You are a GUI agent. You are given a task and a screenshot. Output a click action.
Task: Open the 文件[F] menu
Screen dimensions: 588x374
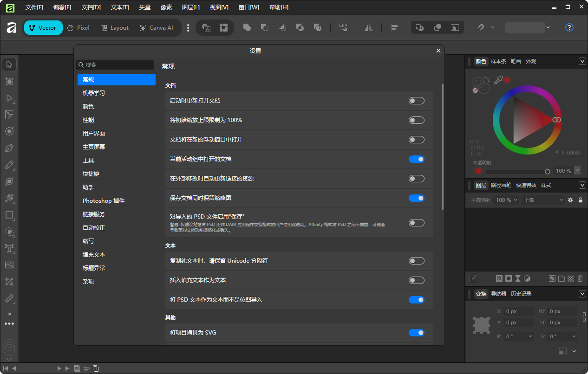tap(34, 7)
